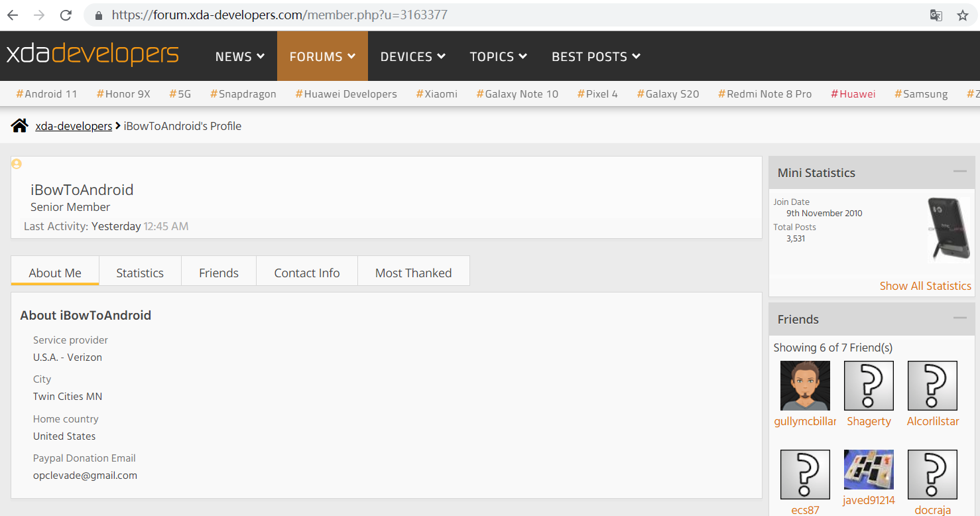The image size is (980, 516).
Task: Click the 'Twin Cities MN' city value
Action: click(x=68, y=396)
